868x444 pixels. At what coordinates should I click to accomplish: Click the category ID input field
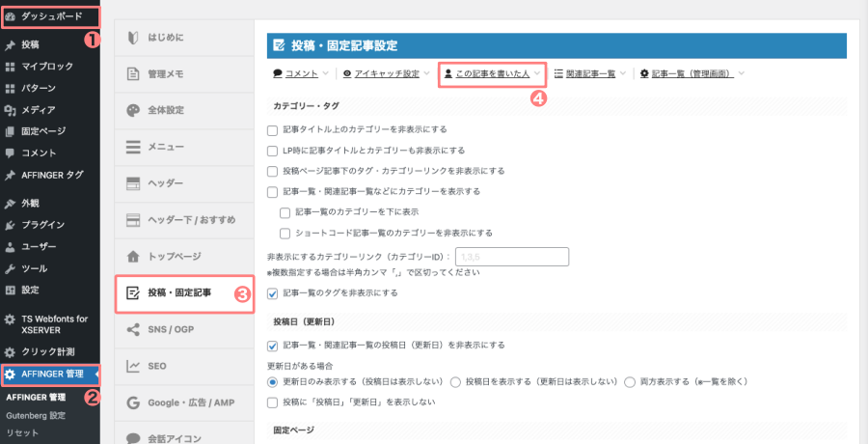(x=511, y=257)
